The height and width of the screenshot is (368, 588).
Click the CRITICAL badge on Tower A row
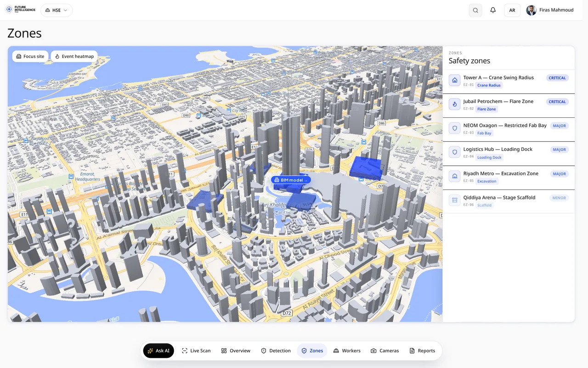[x=557, y=78]
